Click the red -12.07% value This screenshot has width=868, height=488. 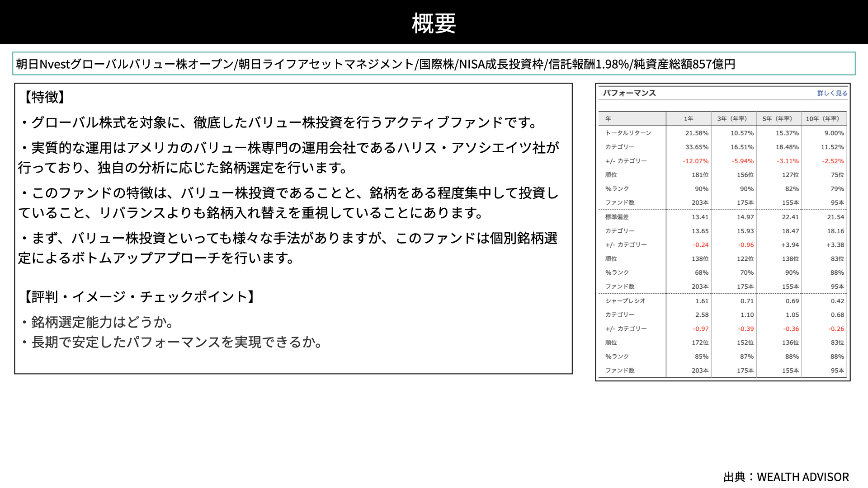[695, 161]
